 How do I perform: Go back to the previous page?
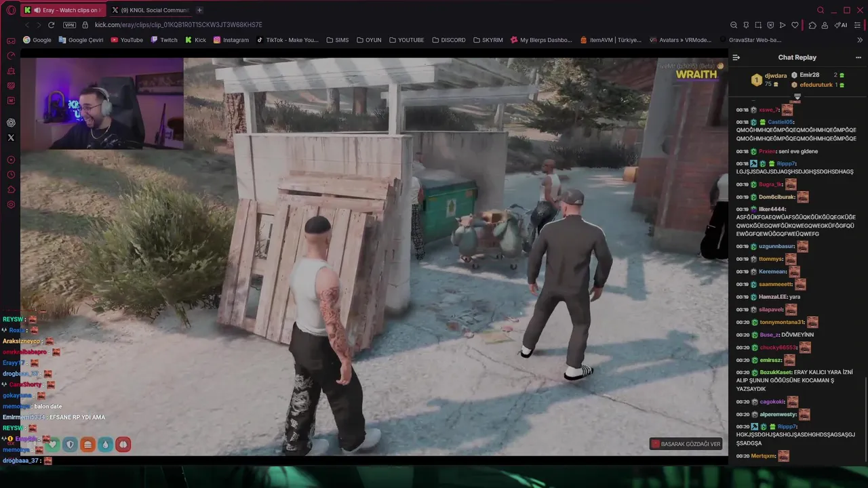coord(26,25)
